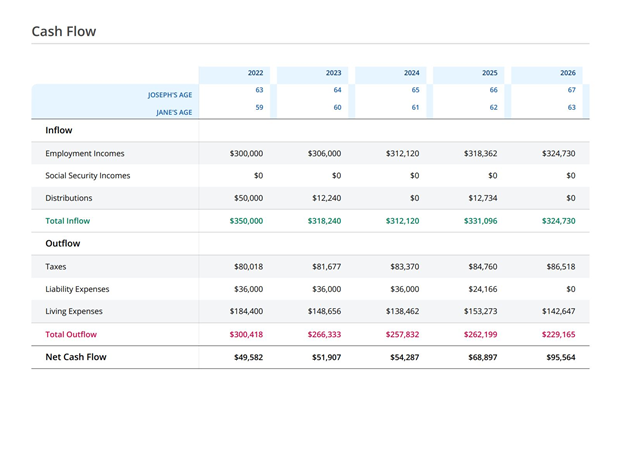
Task: Expand the Outflow section header
Action: point(62,243)
